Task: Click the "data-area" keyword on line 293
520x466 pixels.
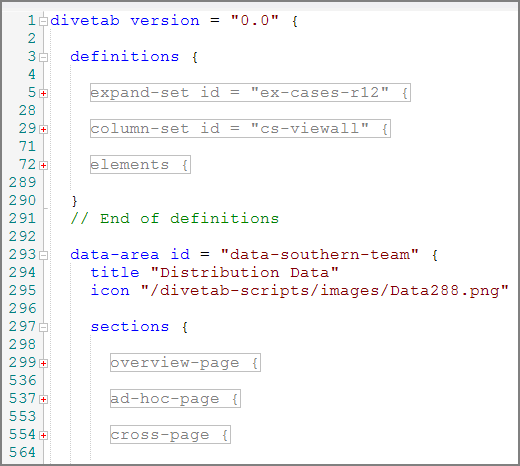Action: (x=115, y=255)
